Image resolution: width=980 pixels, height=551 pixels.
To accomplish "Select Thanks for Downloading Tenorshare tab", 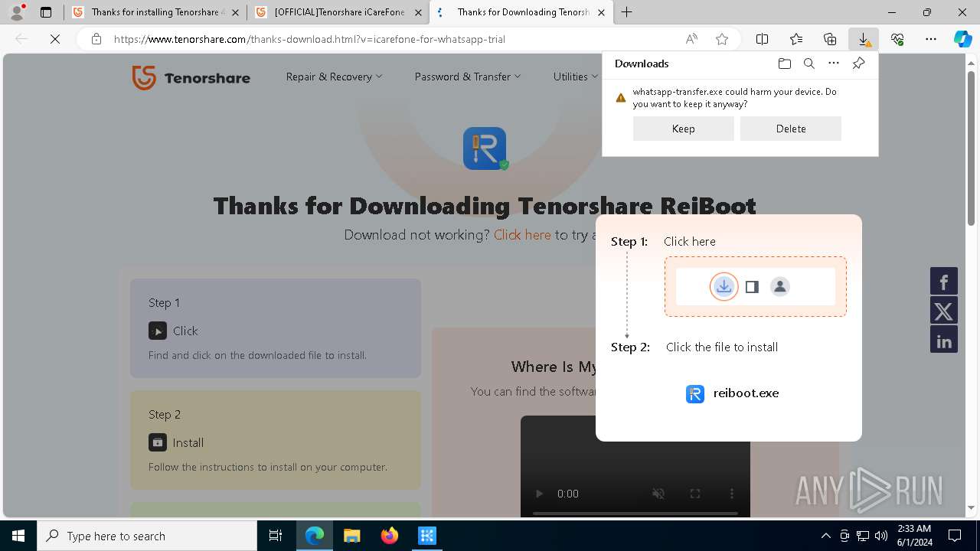I will pos(521,12).
